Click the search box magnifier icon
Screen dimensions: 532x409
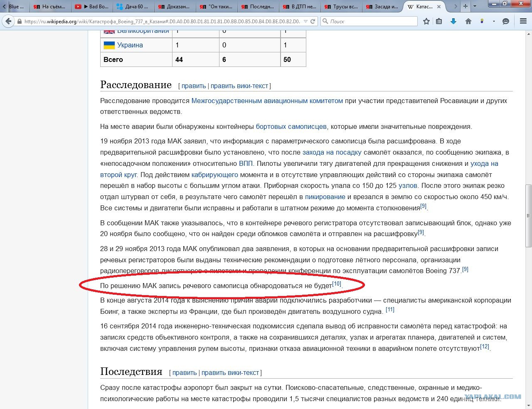[325, 21]
